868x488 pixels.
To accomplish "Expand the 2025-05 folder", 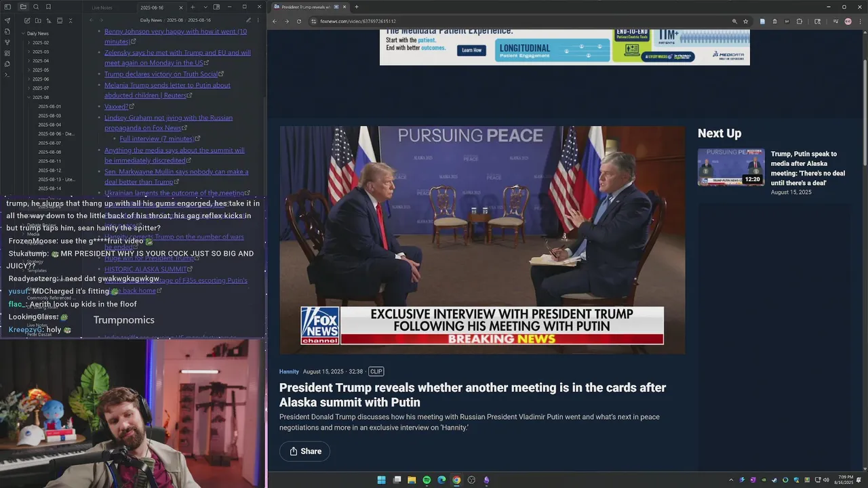I will pos(39,70).
